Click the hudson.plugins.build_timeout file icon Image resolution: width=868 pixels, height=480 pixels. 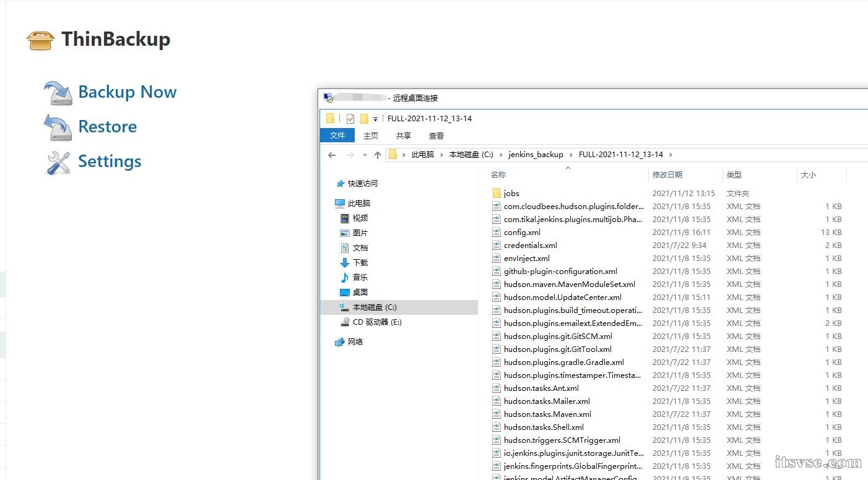coord(496,311)
